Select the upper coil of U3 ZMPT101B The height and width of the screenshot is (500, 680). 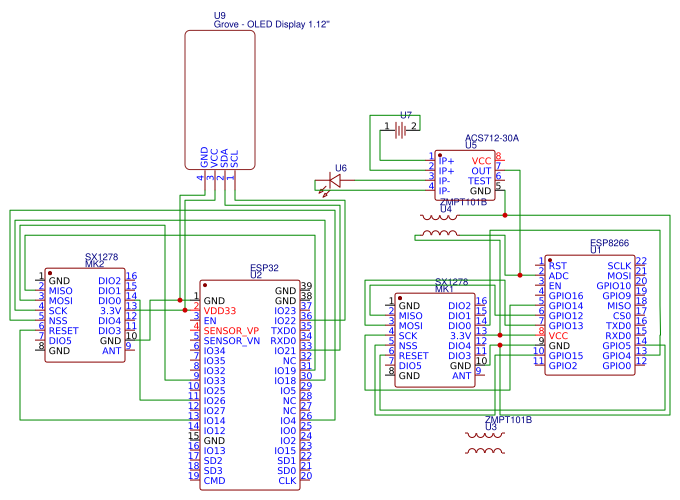485,435
